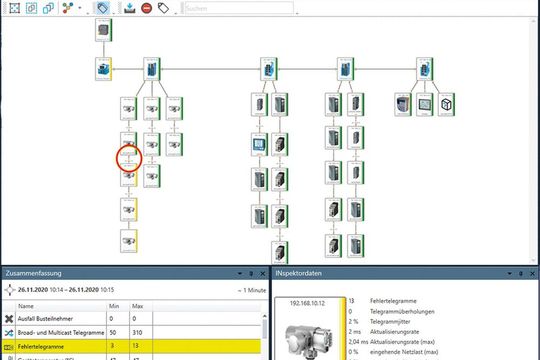This screenshot has width=540, height=360.
Task: Click into the Suchen search field
Action: click(239, 8)
